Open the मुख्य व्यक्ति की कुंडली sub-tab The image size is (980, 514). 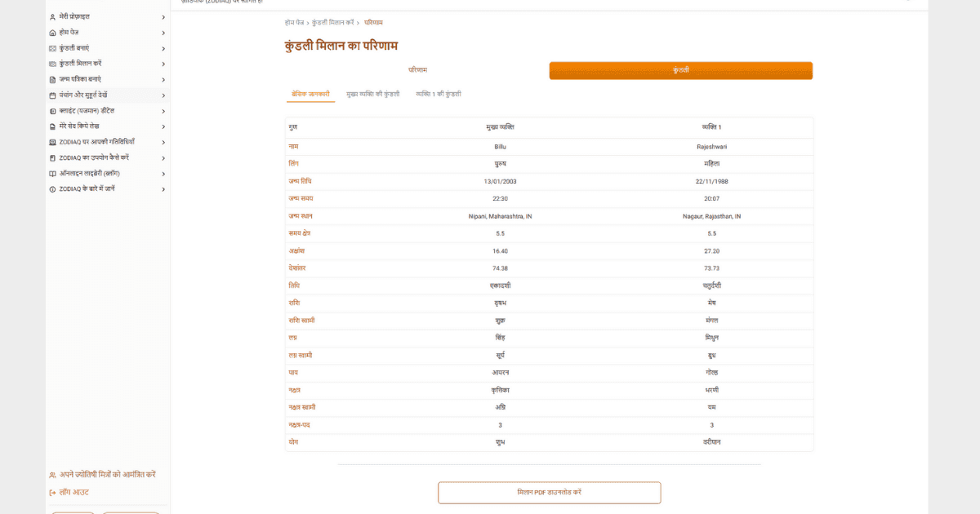(372, 94)
